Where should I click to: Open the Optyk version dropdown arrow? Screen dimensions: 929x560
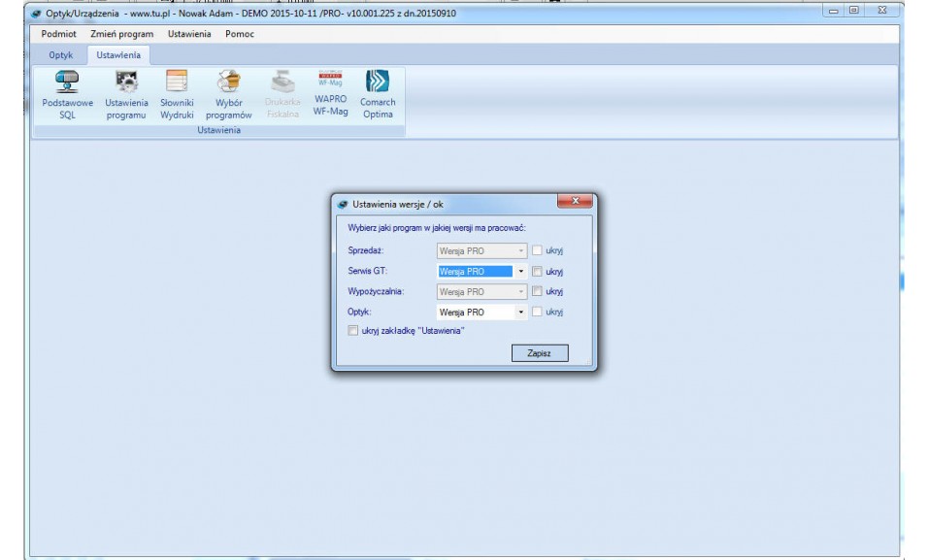[521, 313]
